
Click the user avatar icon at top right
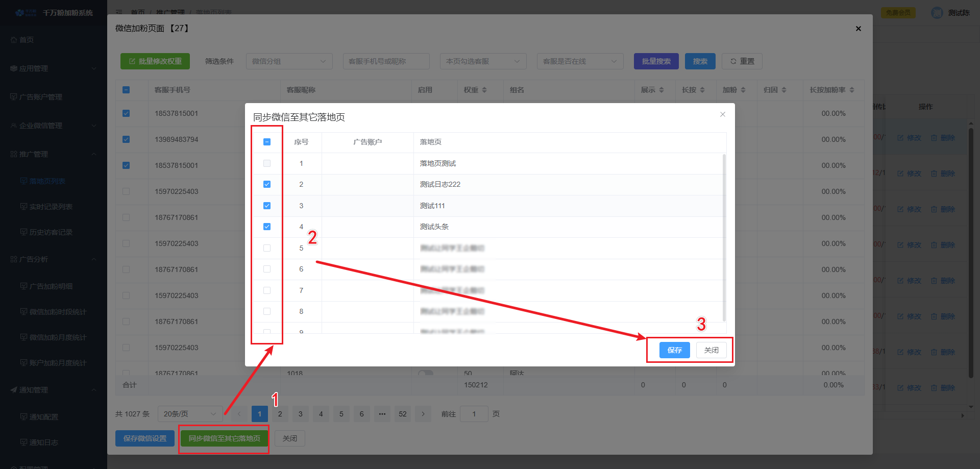click(x=937, y=13)
